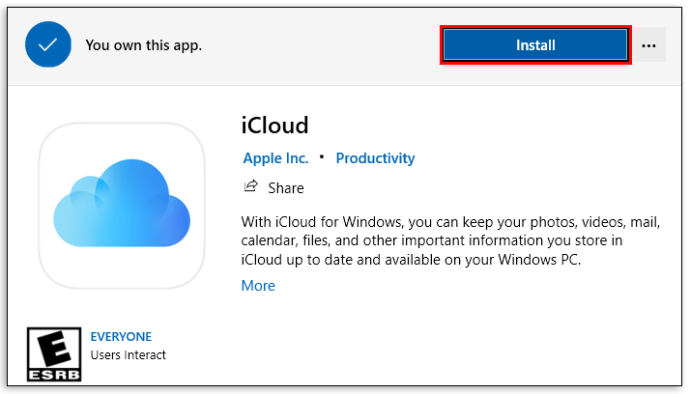
Task: Expand the description with More link
Action: (258, 286)
